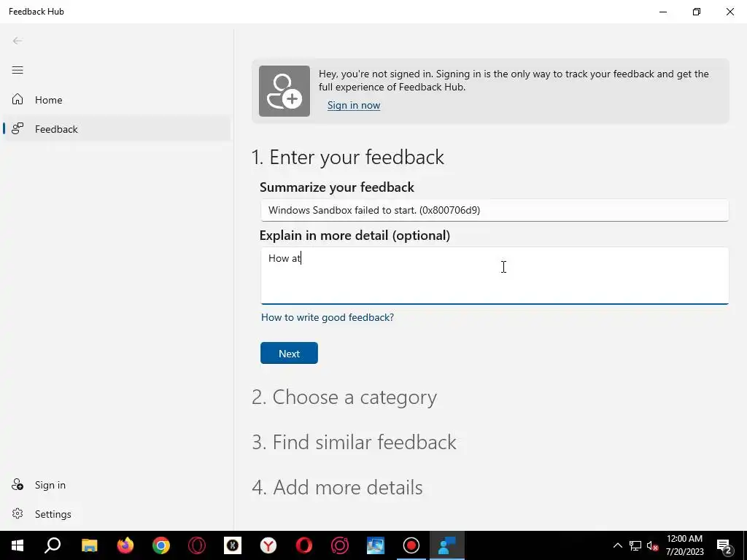Viewport: 747px width, 560px height.
Task: Launch Opera from the taskbar
Action: (197, 545)
